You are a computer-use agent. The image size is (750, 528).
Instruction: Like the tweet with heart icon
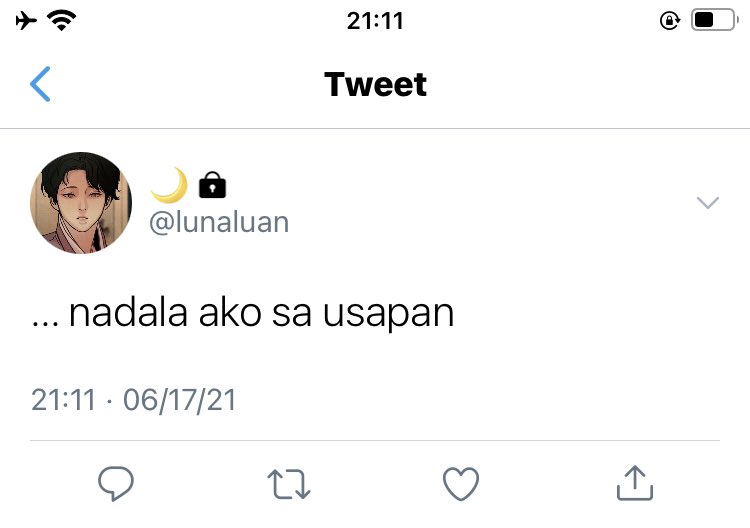coord(461,484)
